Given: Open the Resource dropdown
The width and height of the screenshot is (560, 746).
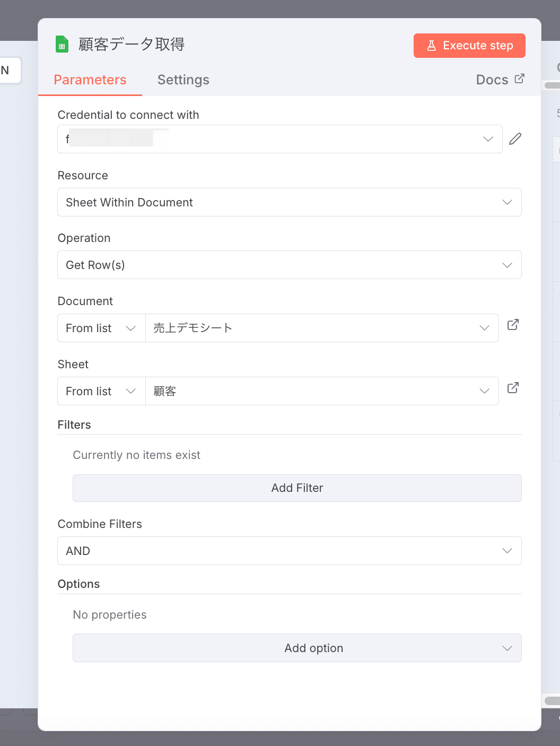Looking at the screenshot, I should click(289, 202).
